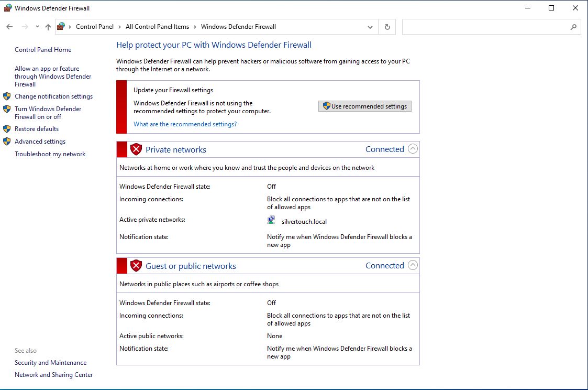
Task: Maximize the Windows Defender Firewall window
Action: (x=551, y=8)
